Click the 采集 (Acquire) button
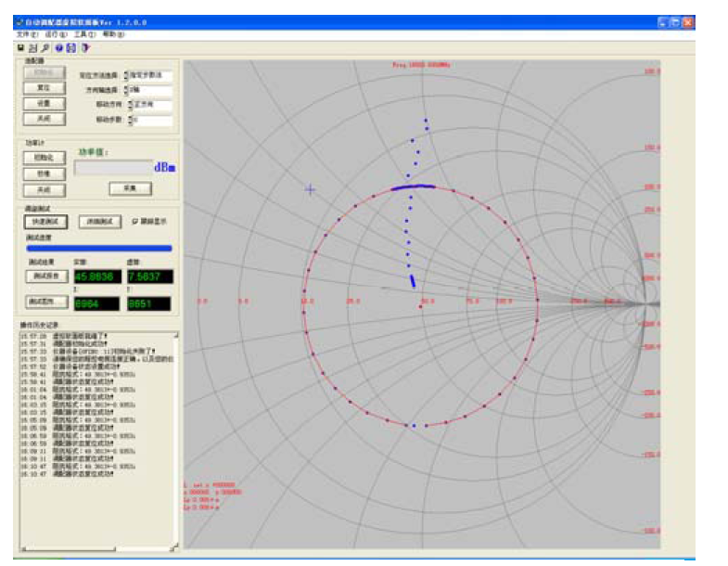Screen dimensions: 728x566 tap(131, 188)
